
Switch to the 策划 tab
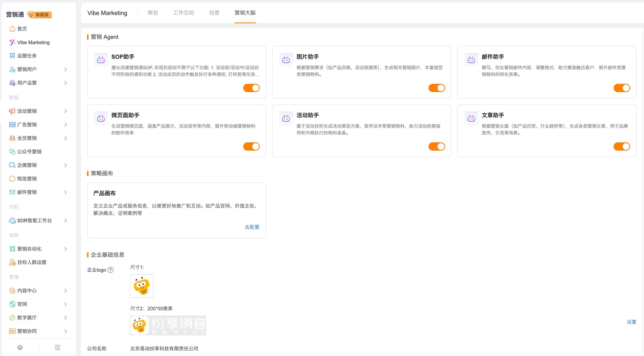(152, 13)
